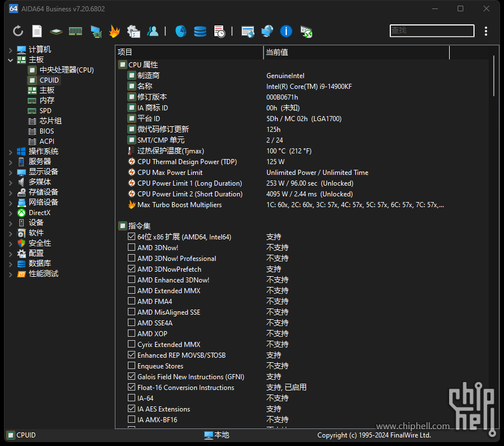504x446 pixels.
Task: Open the Report document icon
Action: [37, 31]
